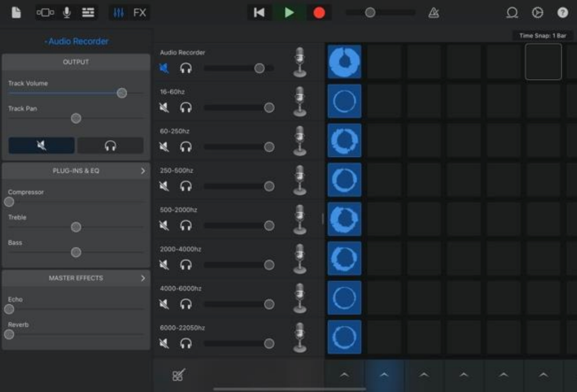Mute the 4000-6000hz track

164,304
